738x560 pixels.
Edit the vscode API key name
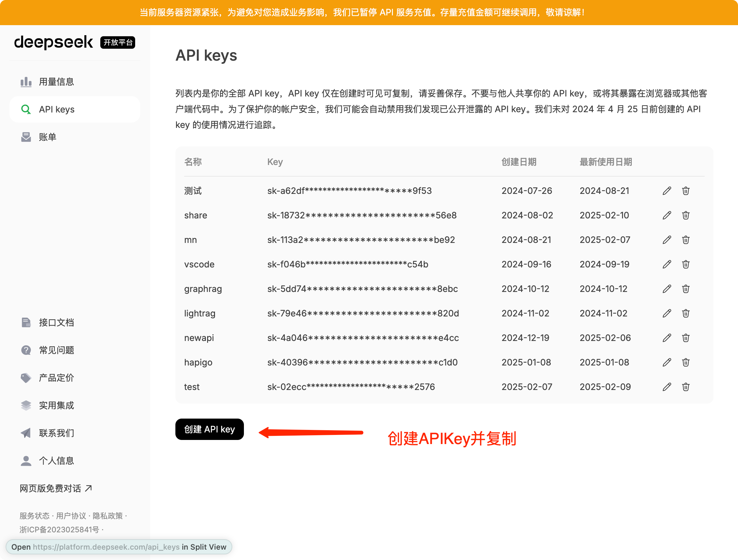coord(667,265)
